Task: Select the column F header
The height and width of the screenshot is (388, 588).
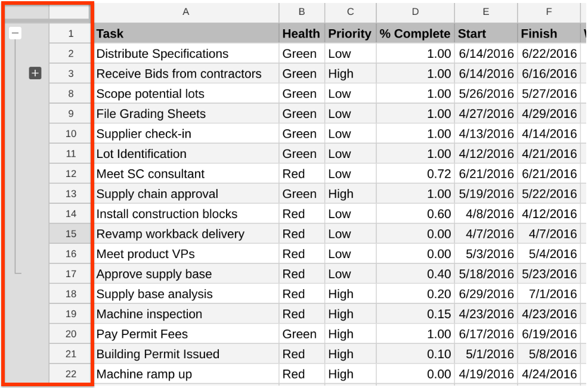Action: click(549, 13)
